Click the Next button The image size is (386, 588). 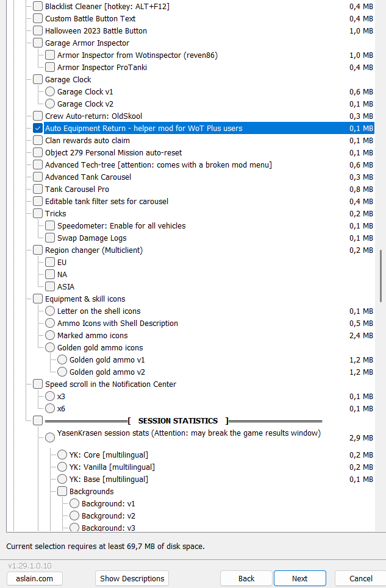click(x=299, y=578)
